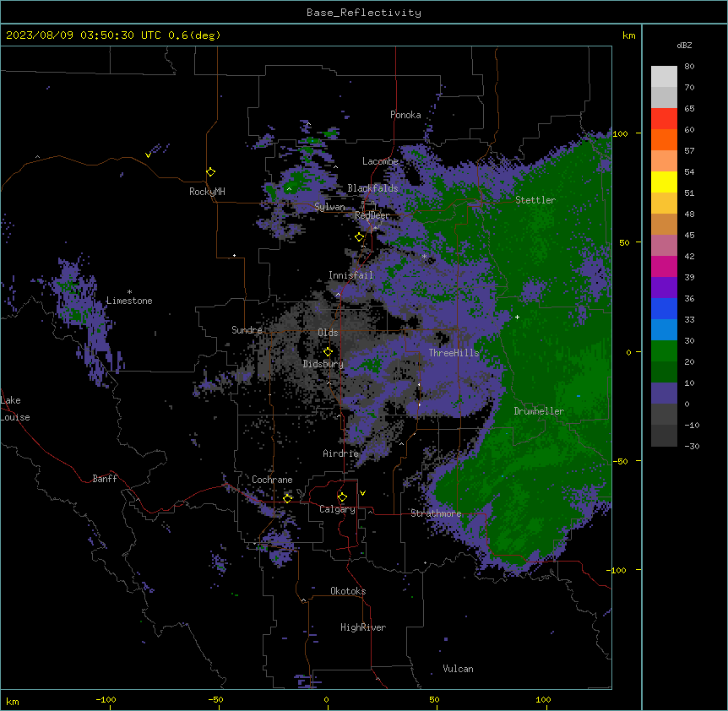Click the RockyMH label

207,192
